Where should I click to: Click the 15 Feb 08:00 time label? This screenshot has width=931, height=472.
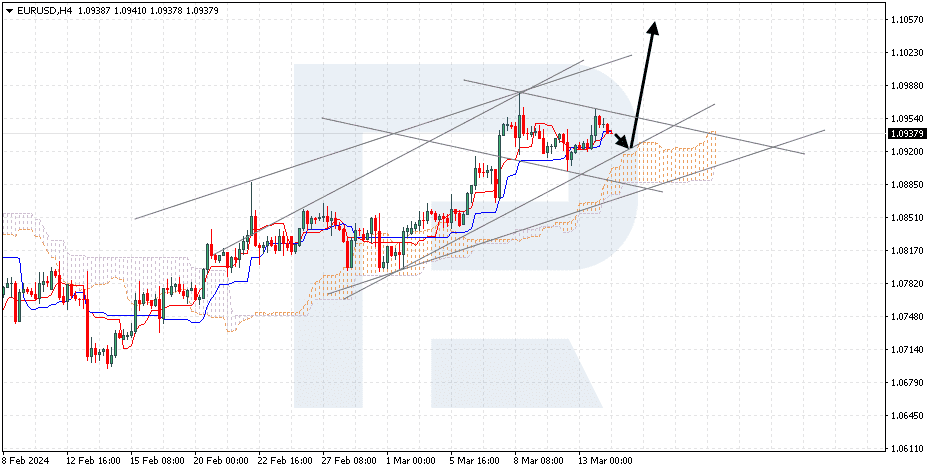157,461
